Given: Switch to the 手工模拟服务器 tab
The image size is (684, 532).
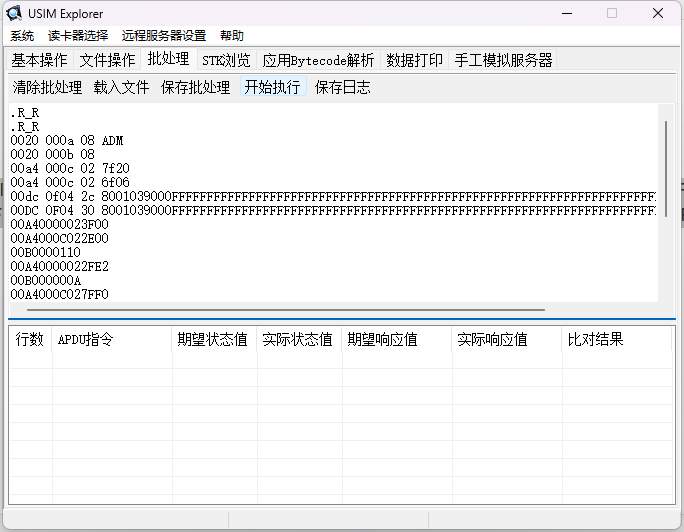Looking at the screenshot, I should point(503,60).
